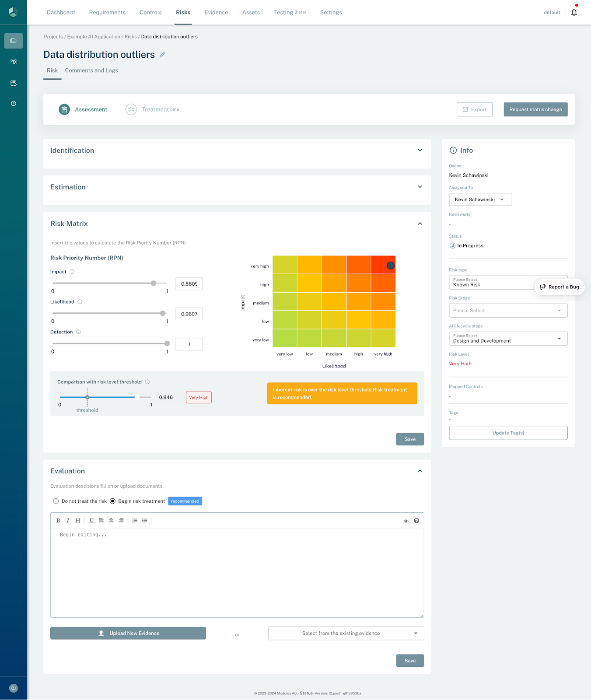This screenshot has height=700, width=591.
Task: Click the Update Tag(s) button
Action: 508,433
